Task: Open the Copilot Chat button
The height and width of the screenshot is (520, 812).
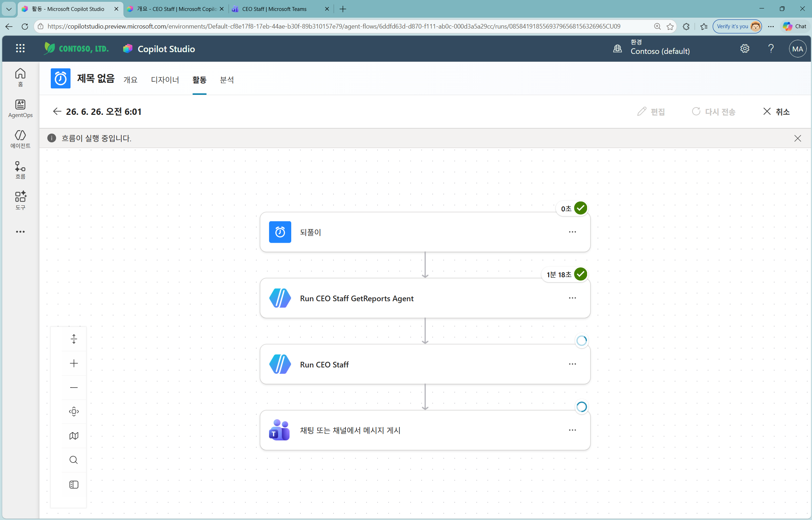Action: coord(795,26)
